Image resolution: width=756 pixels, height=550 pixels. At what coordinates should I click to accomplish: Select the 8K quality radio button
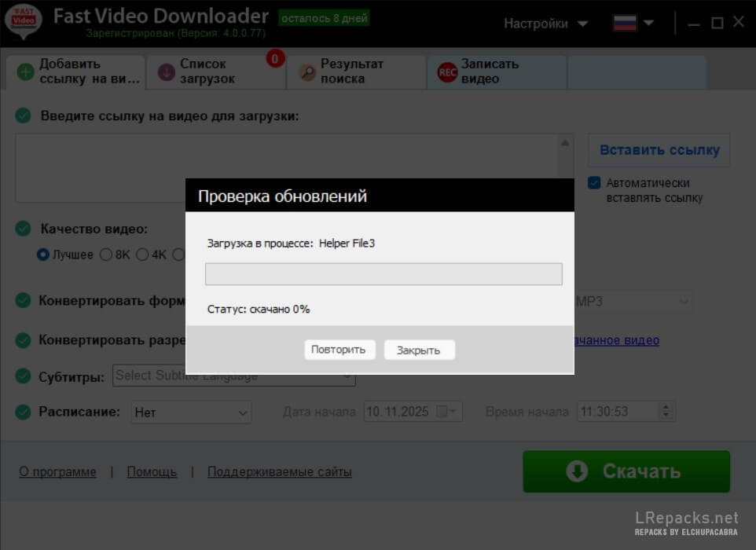[x=106, y=255]
